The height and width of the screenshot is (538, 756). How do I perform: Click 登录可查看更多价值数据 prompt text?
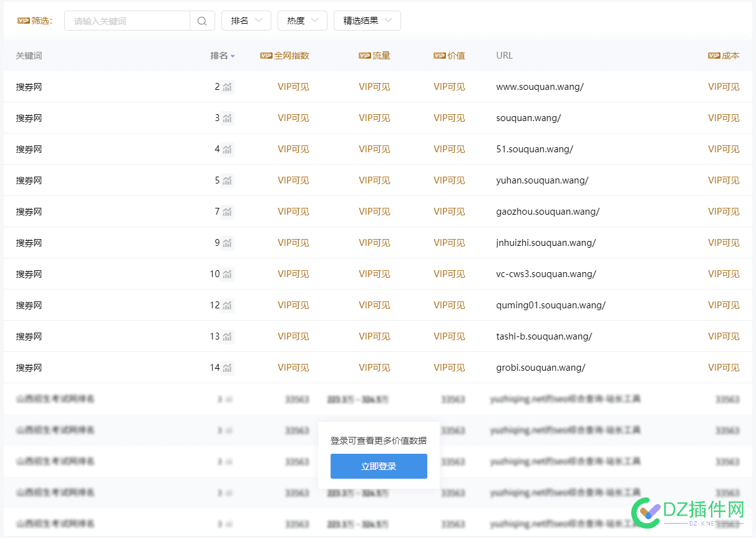point(379,441)
